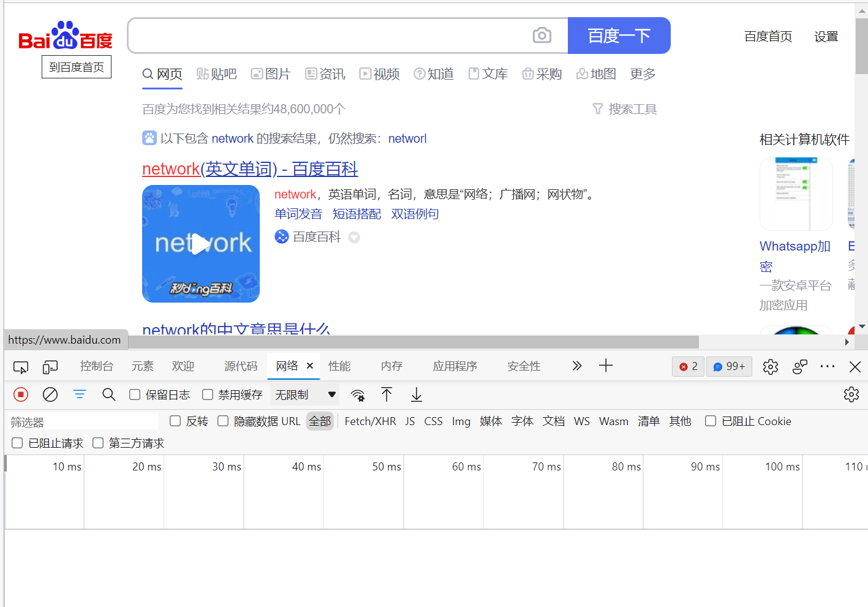868x607 pixels.
Task: Open network panel settings gear
Action: tap(851, 394)
